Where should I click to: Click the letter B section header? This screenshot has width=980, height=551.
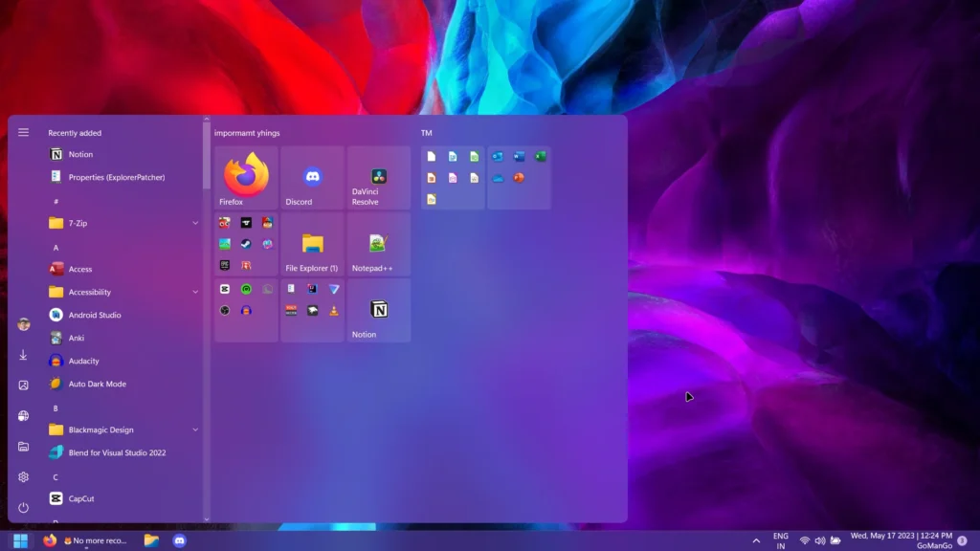coord(56,408)
